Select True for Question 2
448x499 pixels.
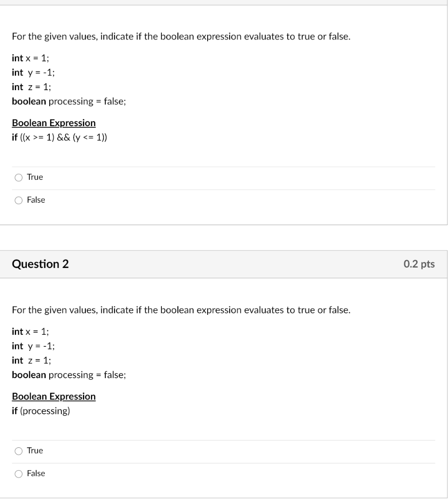pos(18,451)
